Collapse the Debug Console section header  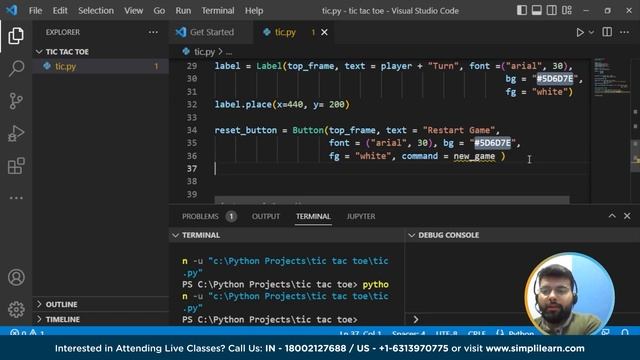pyautogui.click(x=522, y=235)
